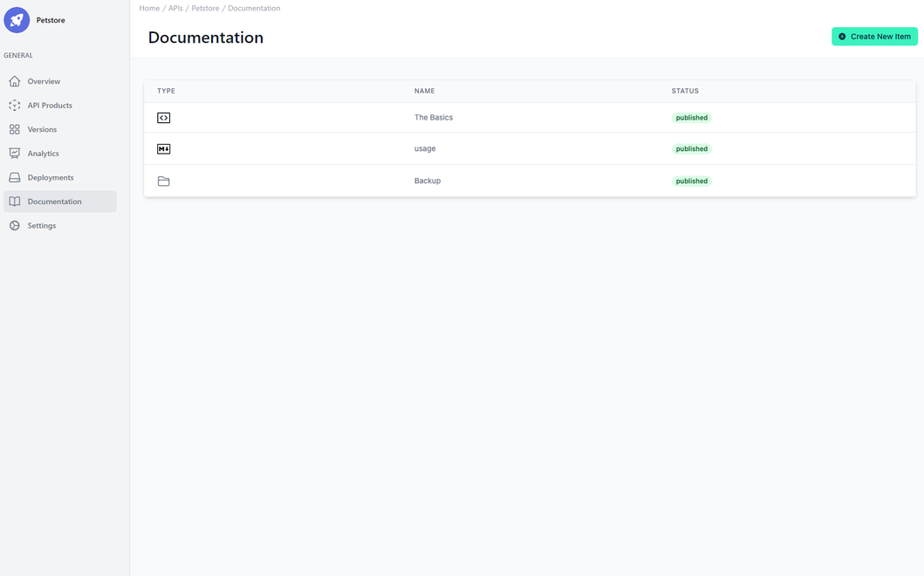Click the Analytics chart icon

(14, 153)
